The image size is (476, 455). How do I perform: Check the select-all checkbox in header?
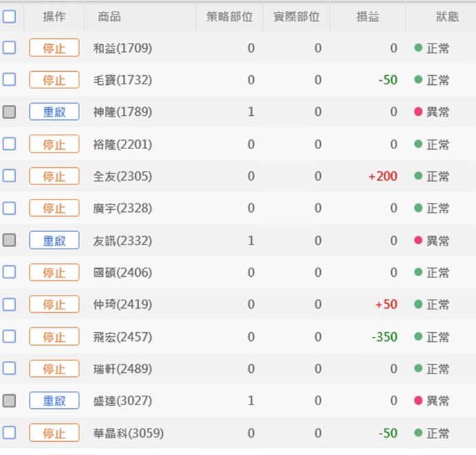tap(9, 17)
